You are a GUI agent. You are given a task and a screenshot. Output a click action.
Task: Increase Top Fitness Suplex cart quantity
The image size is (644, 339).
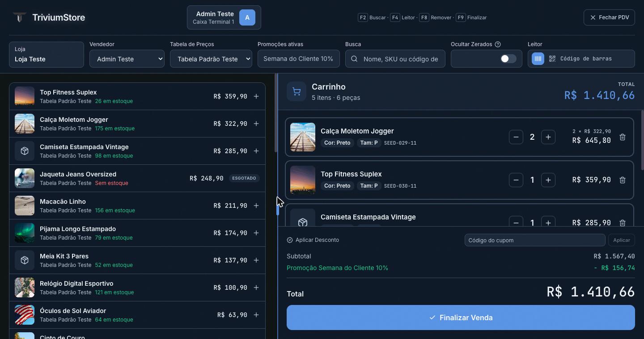[x=548, y=180]
